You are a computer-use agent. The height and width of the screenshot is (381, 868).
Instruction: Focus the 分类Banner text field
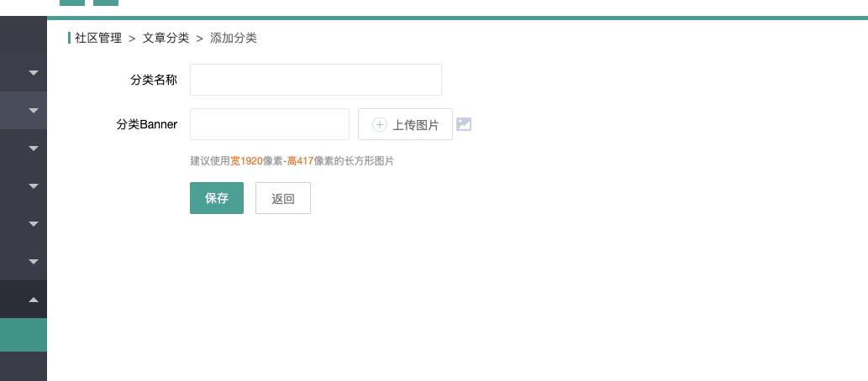tap(270, 124)
